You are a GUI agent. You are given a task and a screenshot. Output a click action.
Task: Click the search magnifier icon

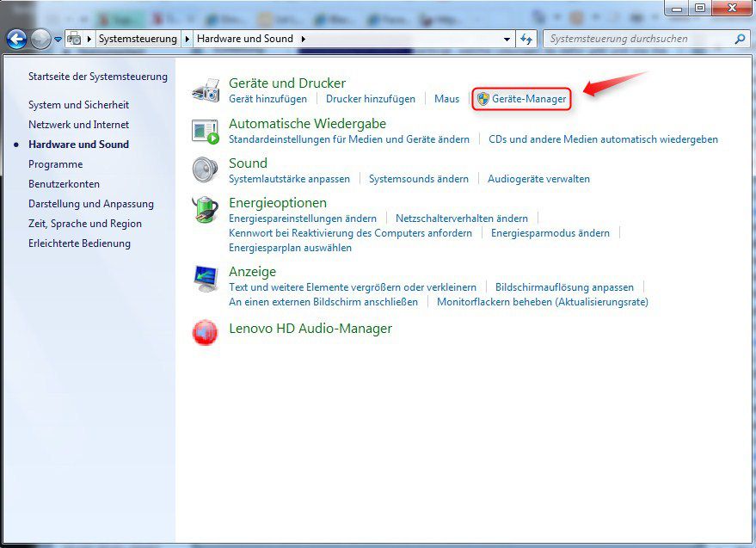[740, 39]
